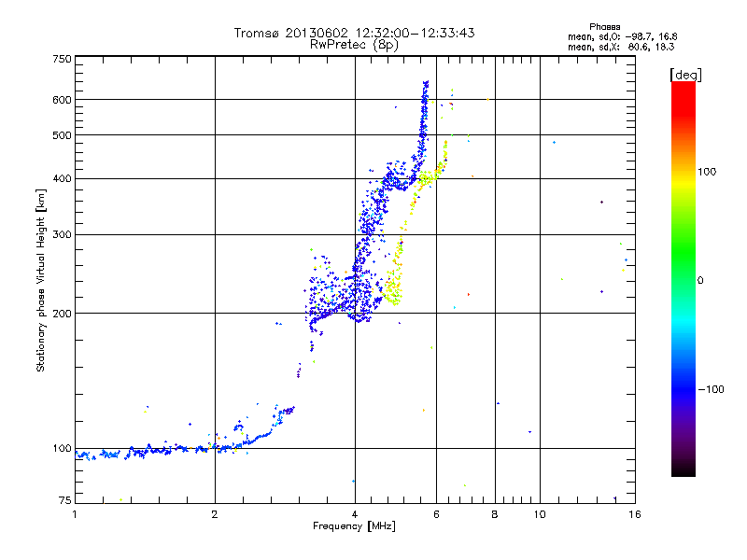This screenshot has height=560, width=747.
Task: Click the 'mean, sd,X: 80.6, 18.3' text
Action: [621, 47]
